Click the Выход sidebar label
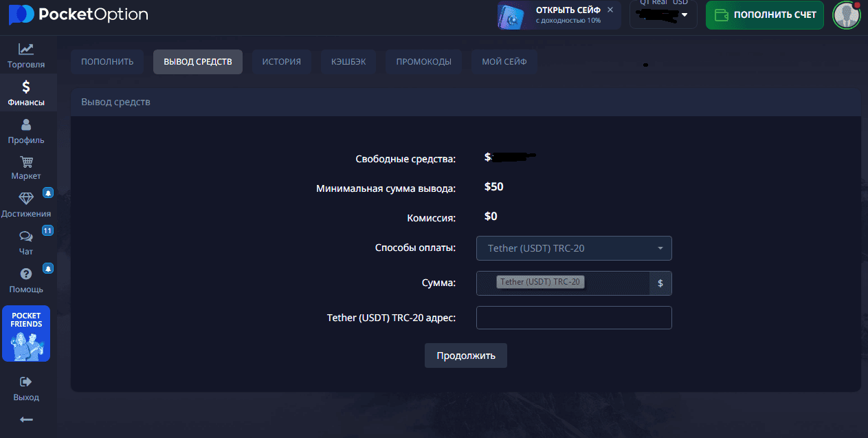The image size is (868, 438). click(x=26, y=397)
